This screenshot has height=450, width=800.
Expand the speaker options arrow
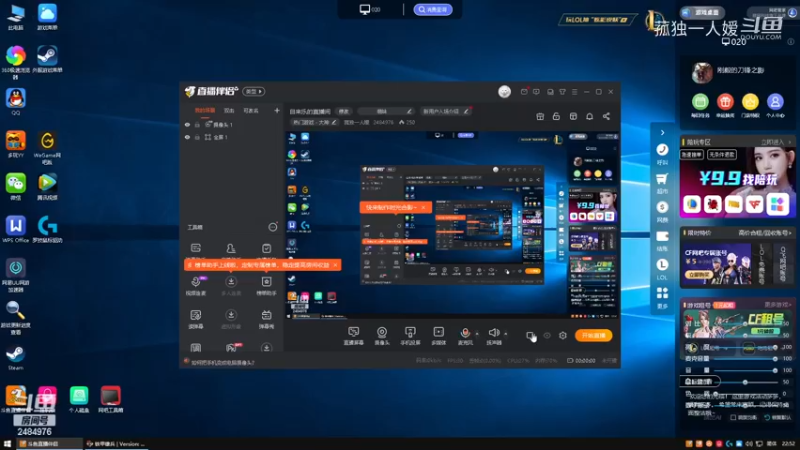(x=506, y=334)
